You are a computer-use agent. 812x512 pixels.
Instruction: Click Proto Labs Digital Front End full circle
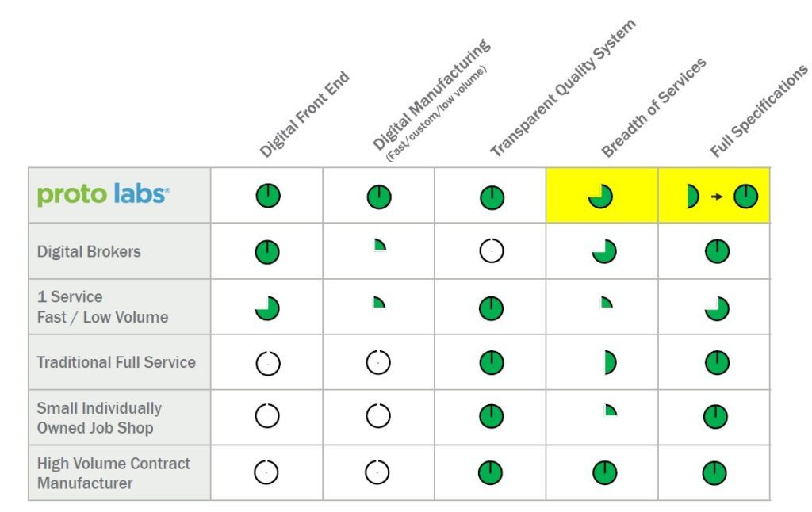(x=268, y=196)
